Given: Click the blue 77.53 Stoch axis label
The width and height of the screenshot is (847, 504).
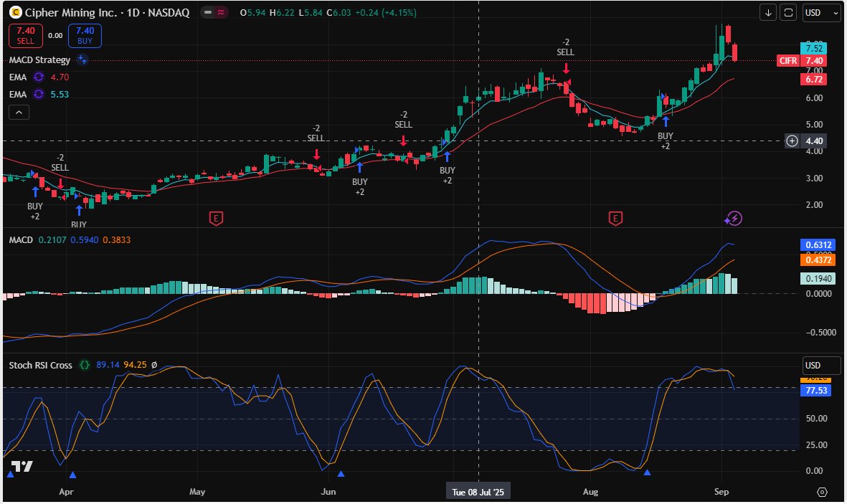Looking at the screenshot, I should [815, 391].
